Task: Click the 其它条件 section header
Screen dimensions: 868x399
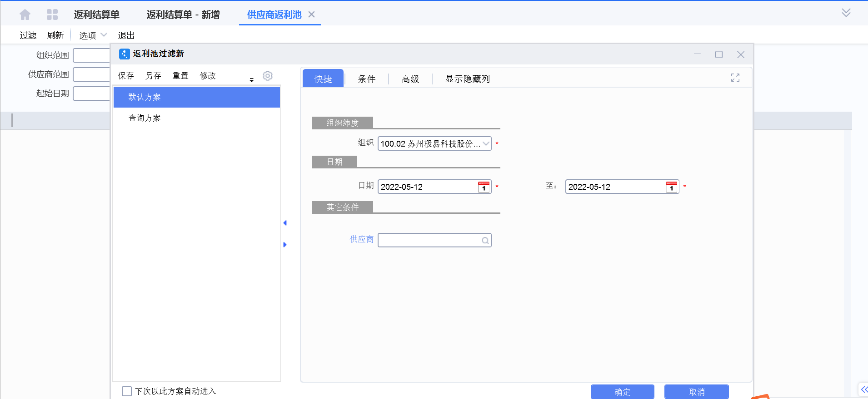Action: click(343, 207)
